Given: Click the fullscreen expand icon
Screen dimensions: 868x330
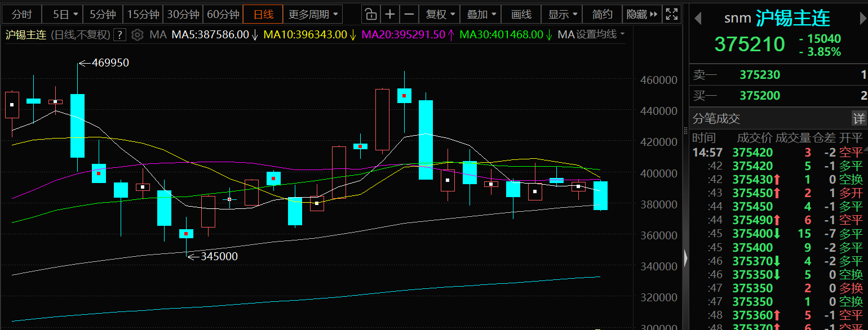Looking at the screenshot, I should click(x=671, y=14).
